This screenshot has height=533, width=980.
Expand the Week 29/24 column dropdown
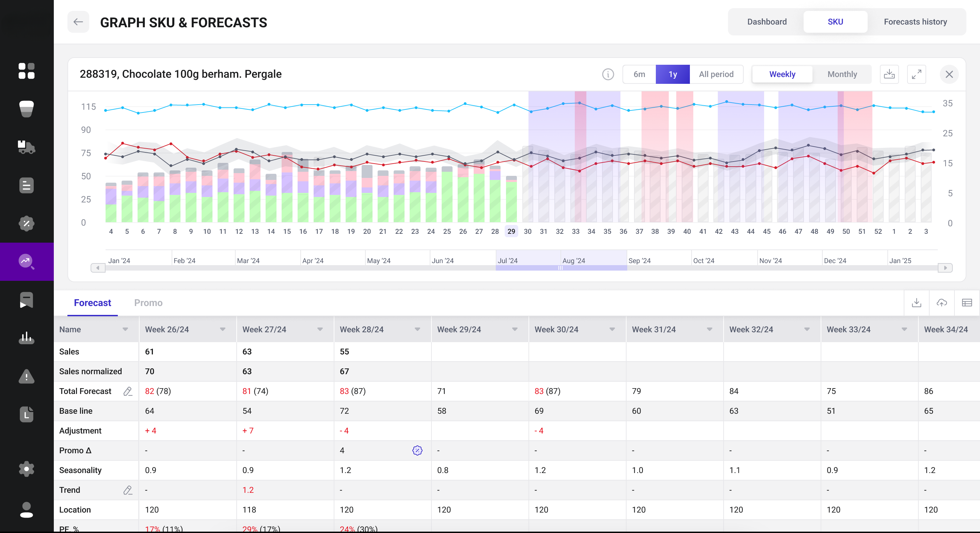coord(515,330)
